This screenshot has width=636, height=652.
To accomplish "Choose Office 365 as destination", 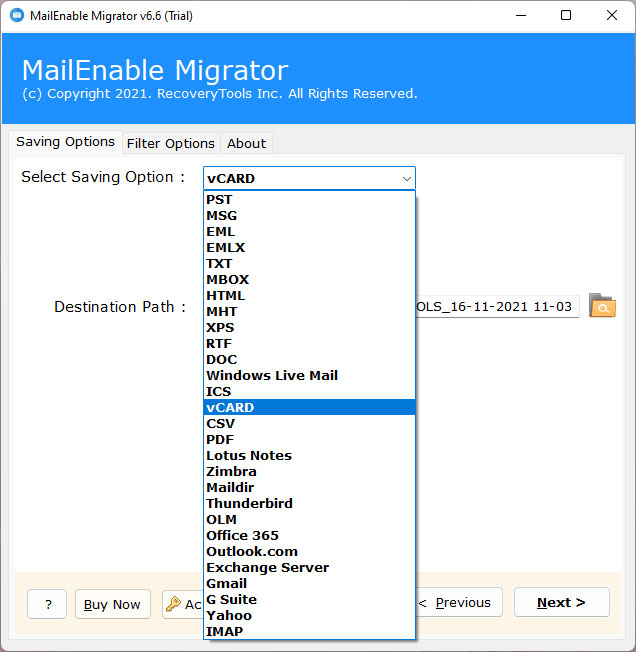I will pyautogui.click(x=309, y=536).
